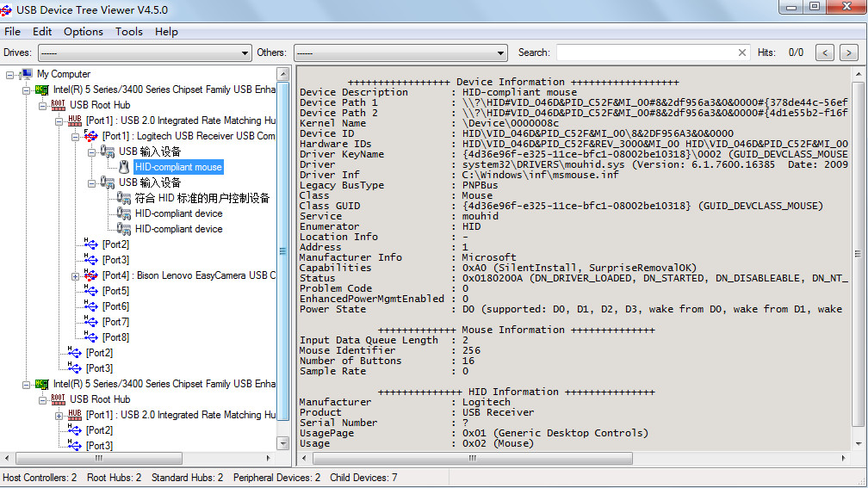Open the Tools menu
Screen dimensions: 868x488
(x=129, y=32)
